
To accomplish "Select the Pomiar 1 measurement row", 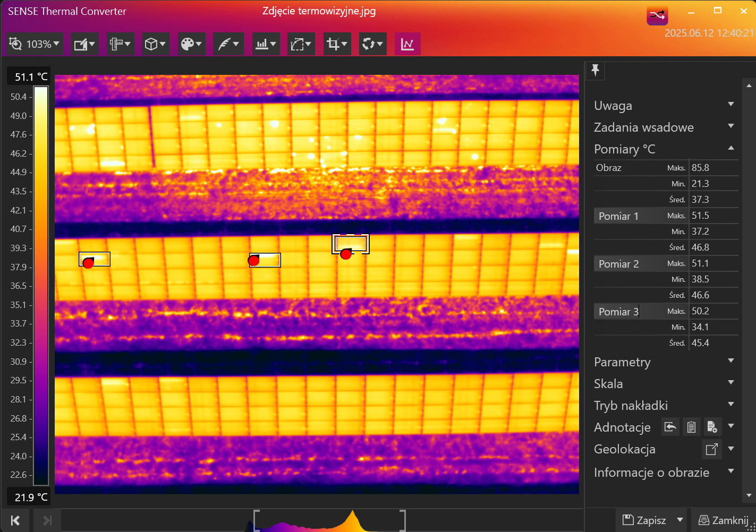I will pyautogui.click(x=619, y=216).
